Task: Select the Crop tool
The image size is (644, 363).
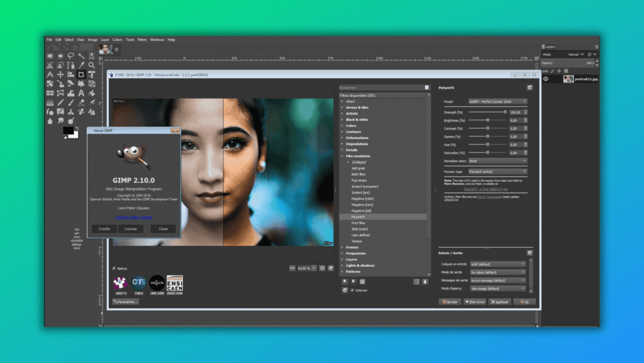Action: tap(81, 75)
